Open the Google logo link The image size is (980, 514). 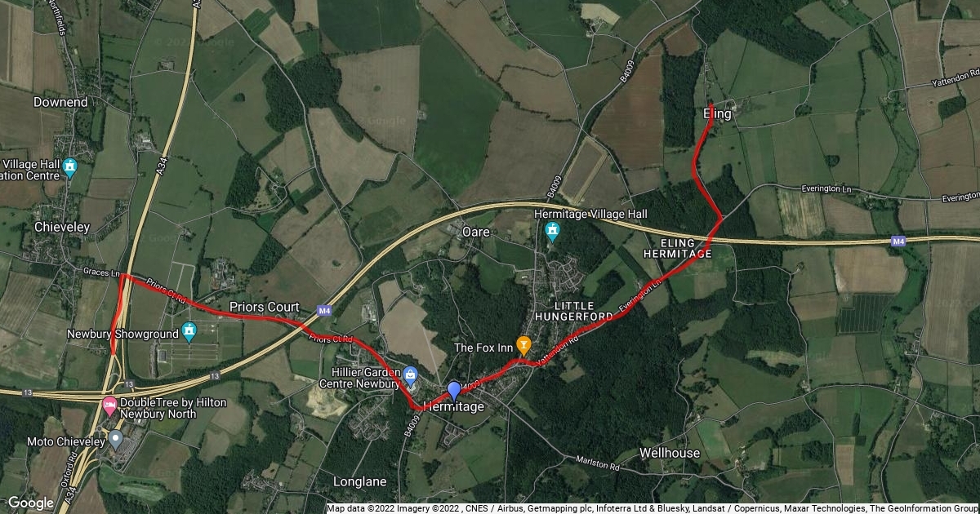click(31, 502)
